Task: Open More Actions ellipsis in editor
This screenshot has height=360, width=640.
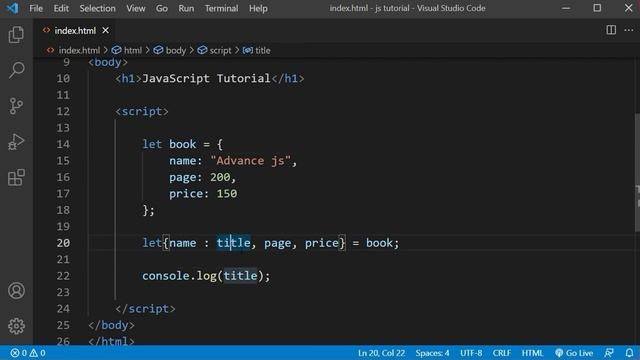Action: [629, 30]
